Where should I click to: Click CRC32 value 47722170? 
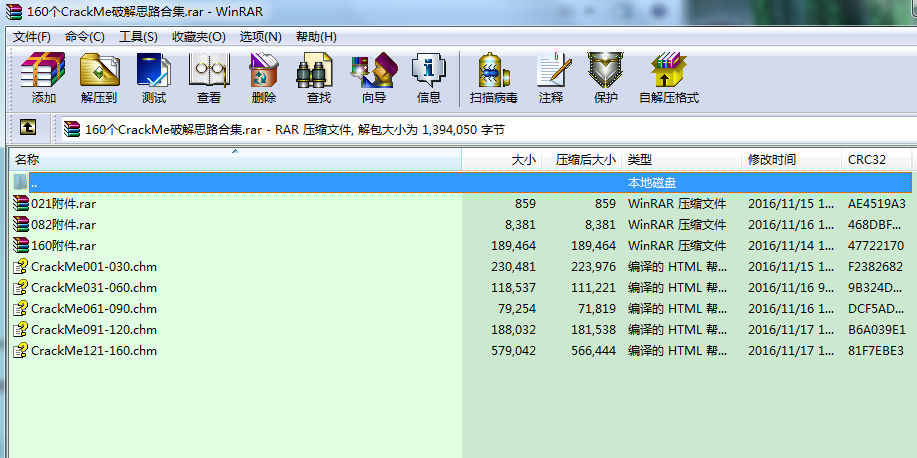(876, 246)
